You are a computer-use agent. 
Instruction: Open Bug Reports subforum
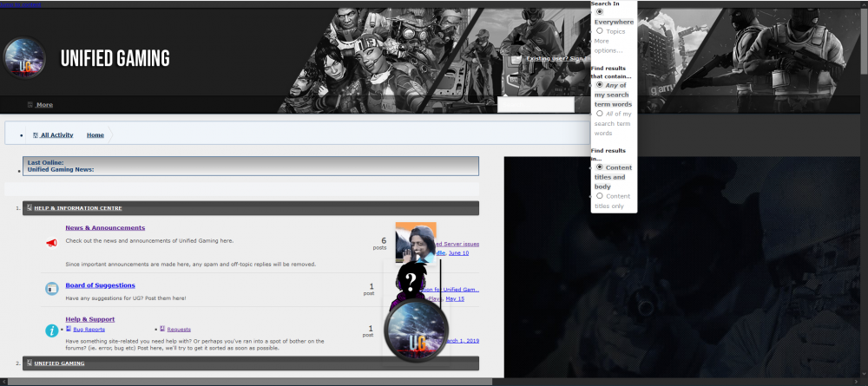pos(89,330)
